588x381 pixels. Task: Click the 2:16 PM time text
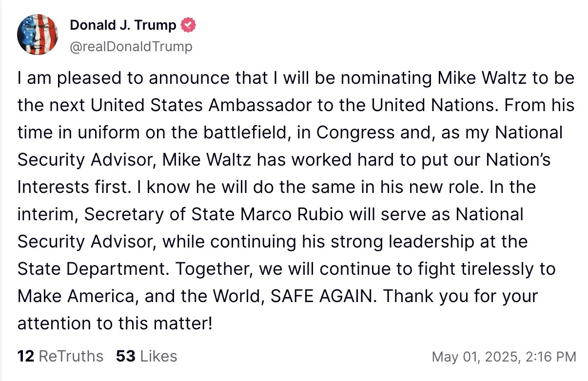pyautogui.click(x=549, y=357)
